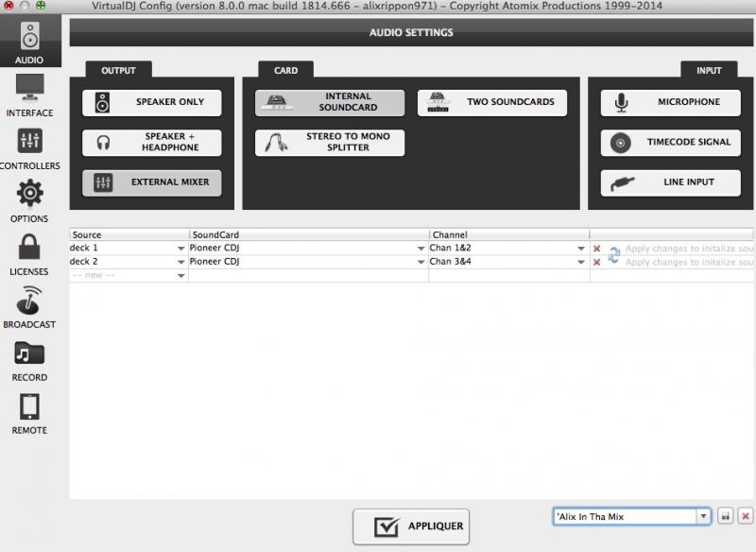Open the Remote section
The image size is (756, 552).
tap(30, 413)
